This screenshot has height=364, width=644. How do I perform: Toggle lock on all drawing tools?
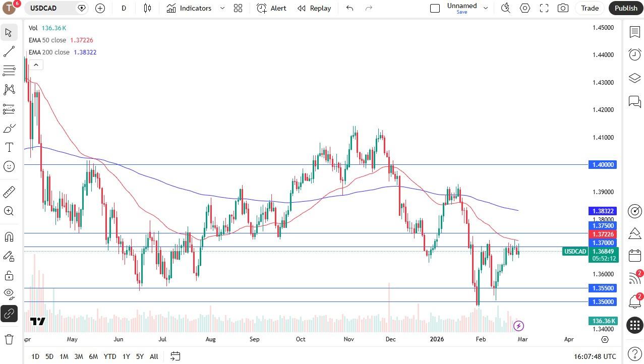(9, 275)
